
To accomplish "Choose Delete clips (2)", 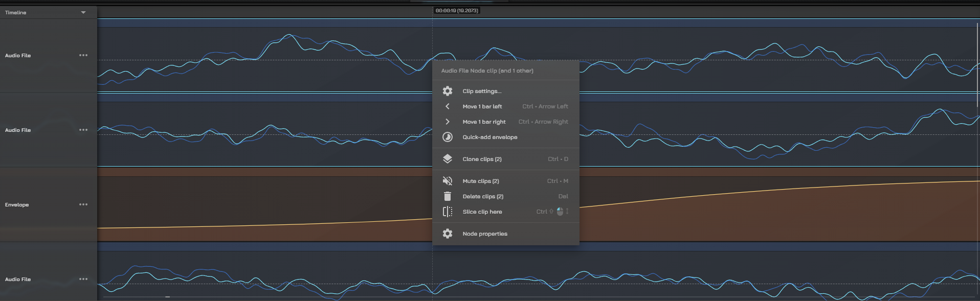I will point(506,196).
